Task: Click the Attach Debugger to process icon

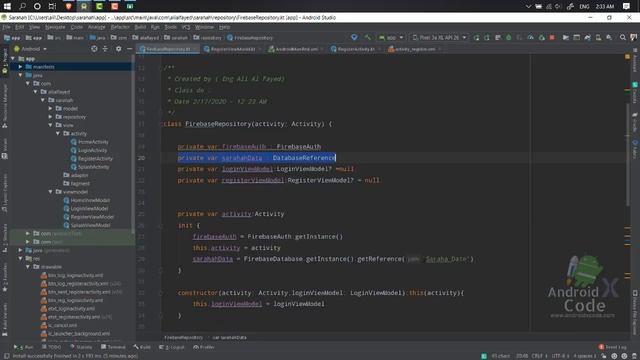Action: tap(541, 38)
